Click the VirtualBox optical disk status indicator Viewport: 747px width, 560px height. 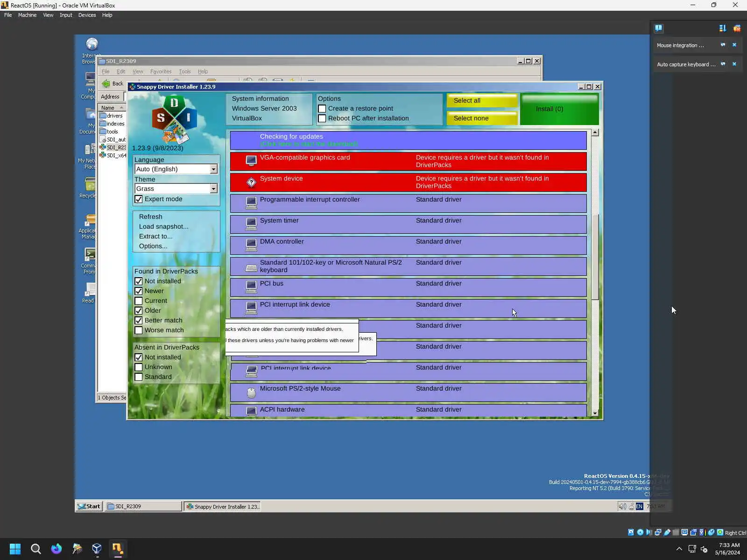[640, 532]
